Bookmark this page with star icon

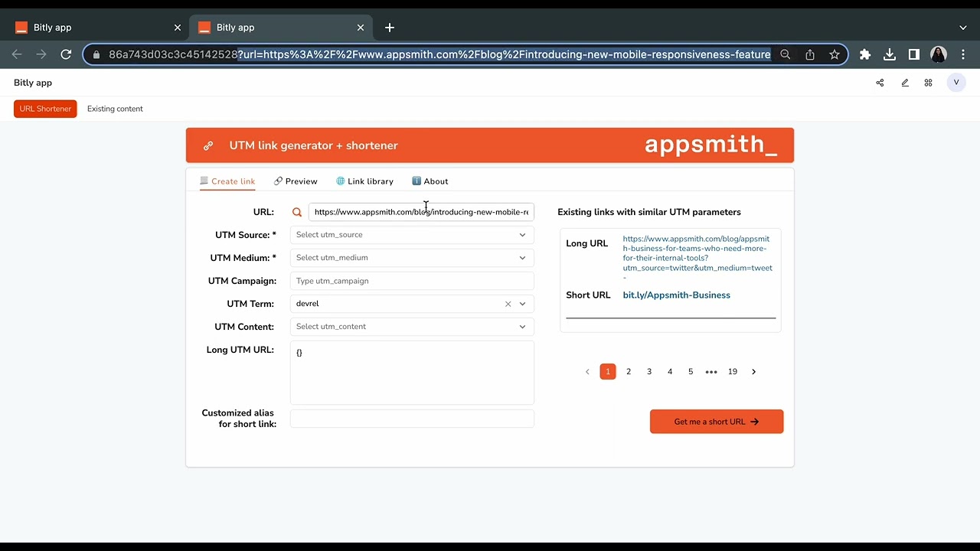click(x=835, y=54)
